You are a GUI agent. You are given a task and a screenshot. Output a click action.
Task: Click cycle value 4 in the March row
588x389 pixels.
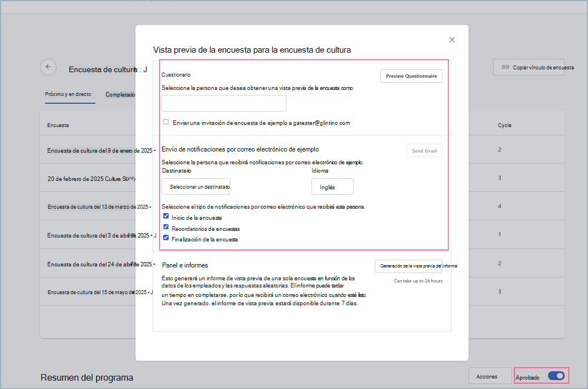pyautogui.click(x=500, y=206)
